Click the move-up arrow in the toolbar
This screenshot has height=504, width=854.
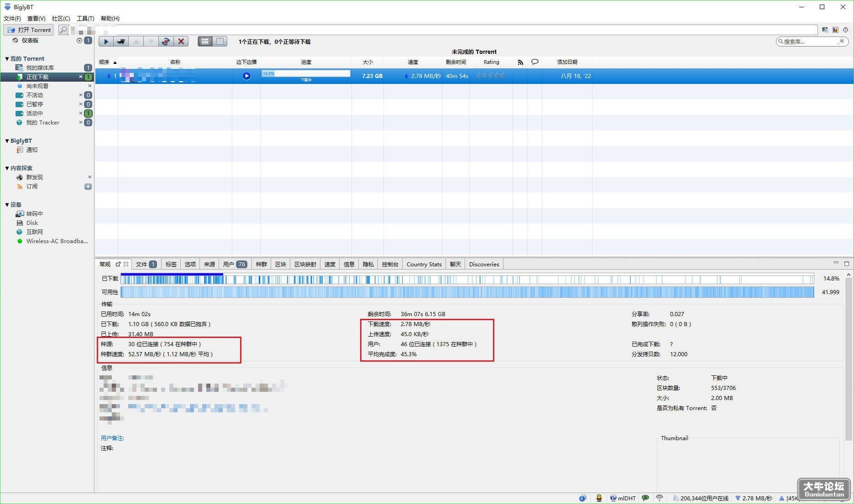point(136,42)
